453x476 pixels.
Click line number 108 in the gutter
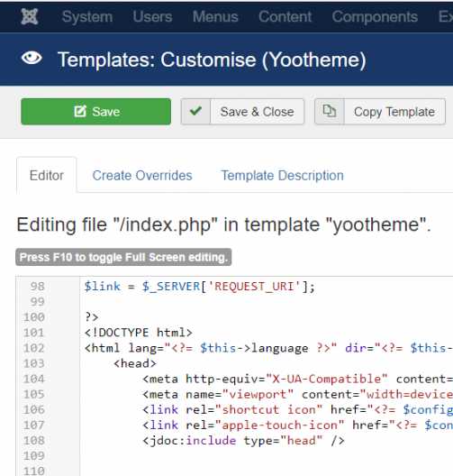pyautogui.click(x=34, y=440)
